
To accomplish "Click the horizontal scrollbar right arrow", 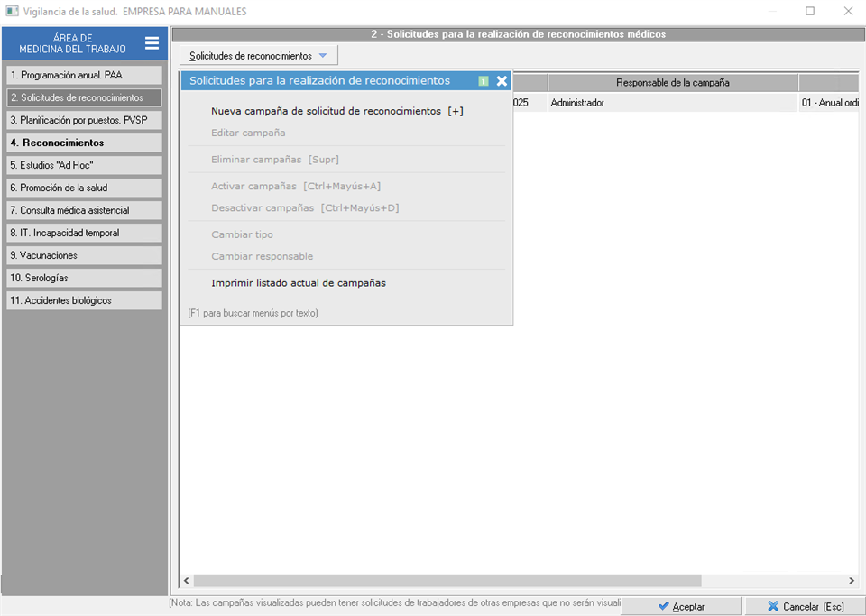I will (x=851, y=581).
